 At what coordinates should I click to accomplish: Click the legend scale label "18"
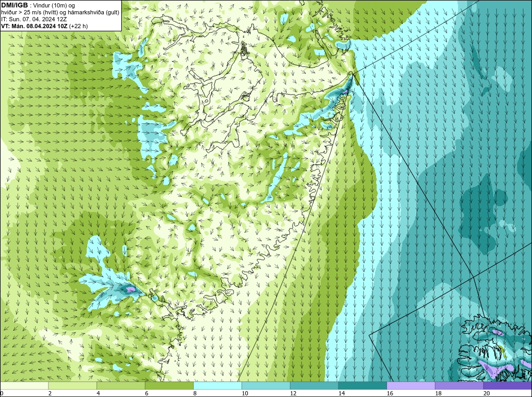[x=438, y=393]
